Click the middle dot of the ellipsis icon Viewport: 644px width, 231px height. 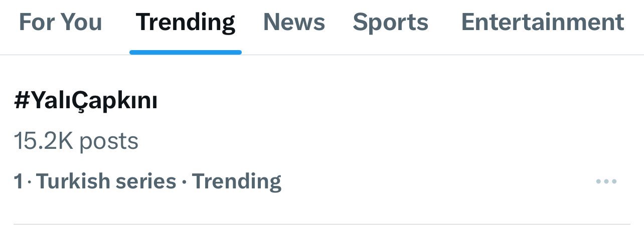[606, 181]
